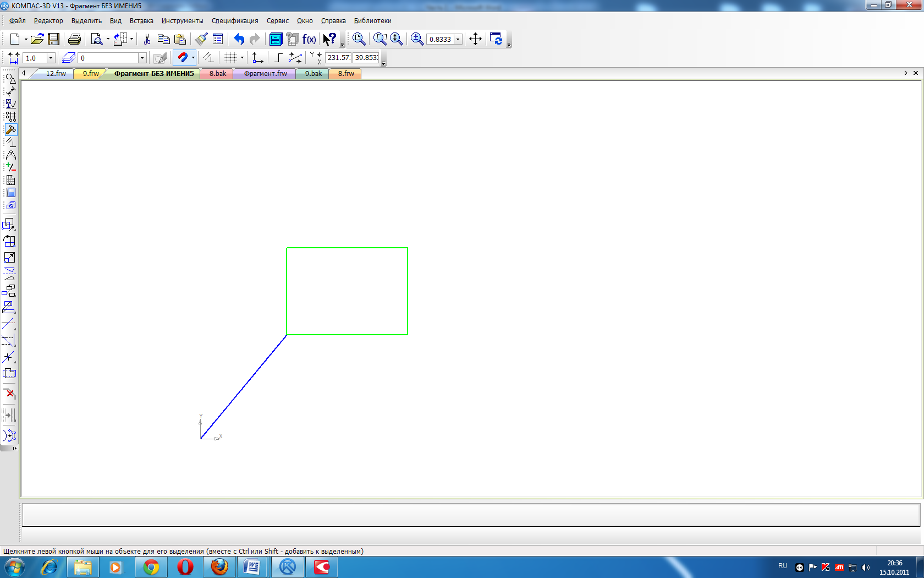Open the layer number 0 dropdown
Viewport: 924px width, 578px height.
(x=142, y=58)
